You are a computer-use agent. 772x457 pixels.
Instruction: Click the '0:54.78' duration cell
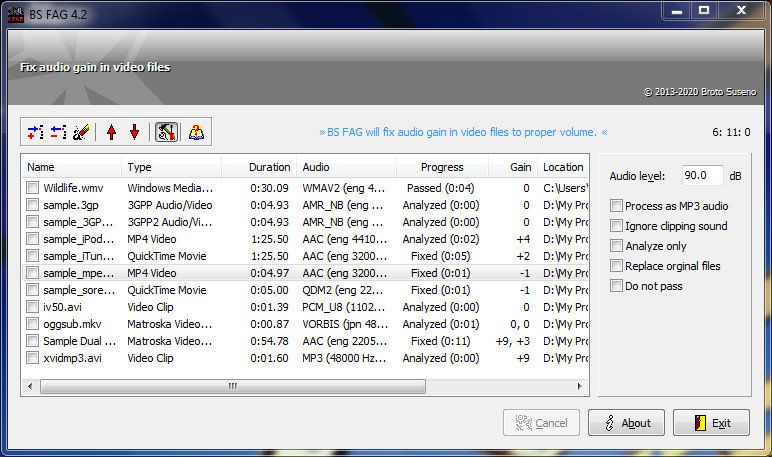pyautogui.click(x=269, y=341)
